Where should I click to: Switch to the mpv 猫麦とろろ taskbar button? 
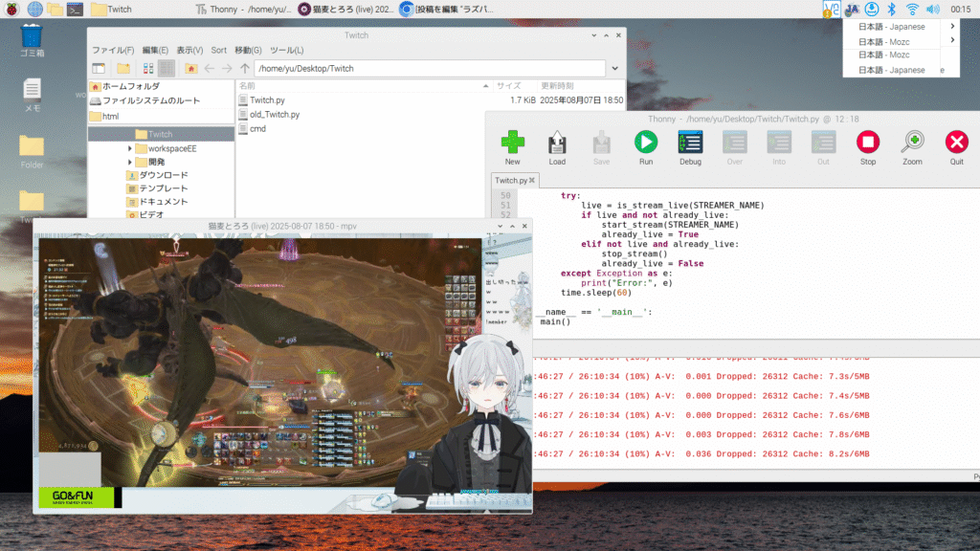[x=346, y=10]
